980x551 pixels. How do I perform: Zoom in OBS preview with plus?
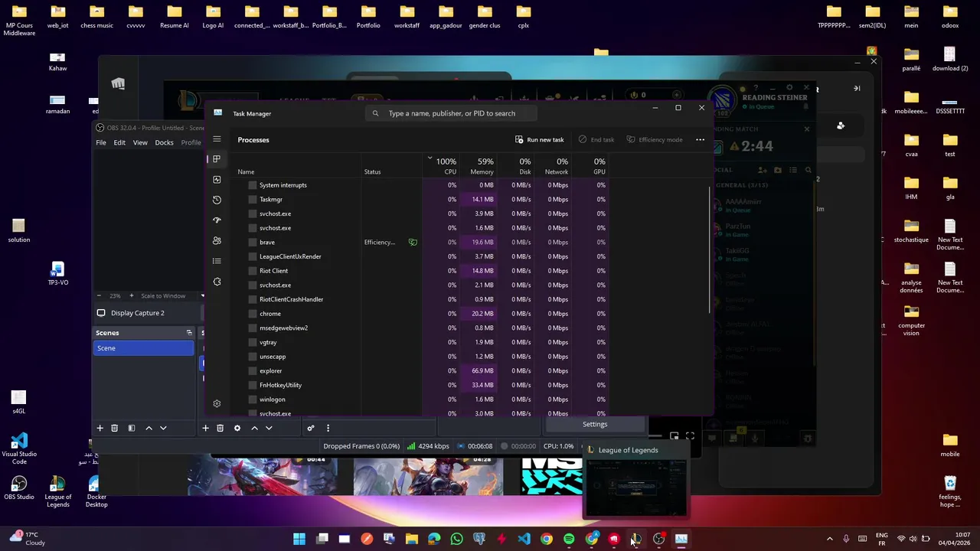tap(131, 295)
